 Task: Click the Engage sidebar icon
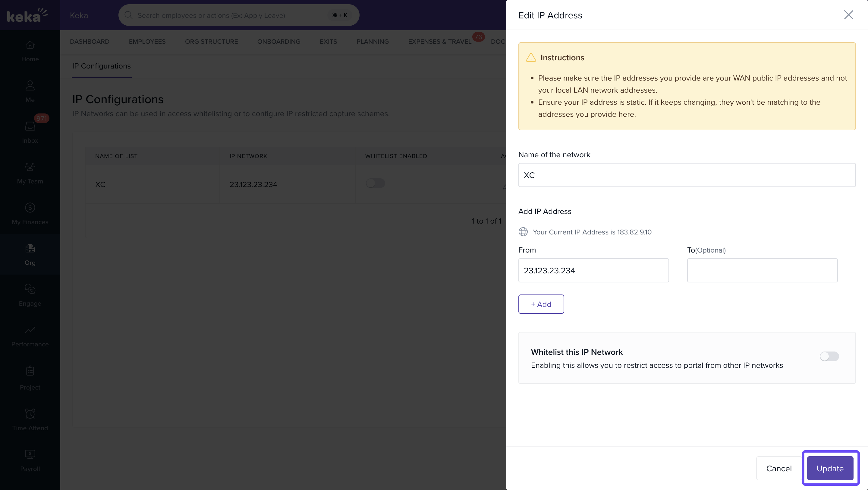click(30, 289)
